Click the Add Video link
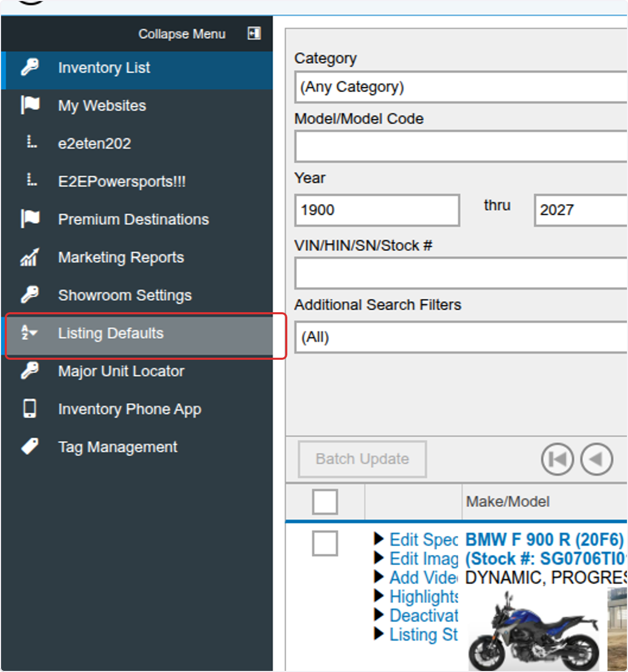Image resolution: width=628 pixels, height=672 pixels. point(423,577)
